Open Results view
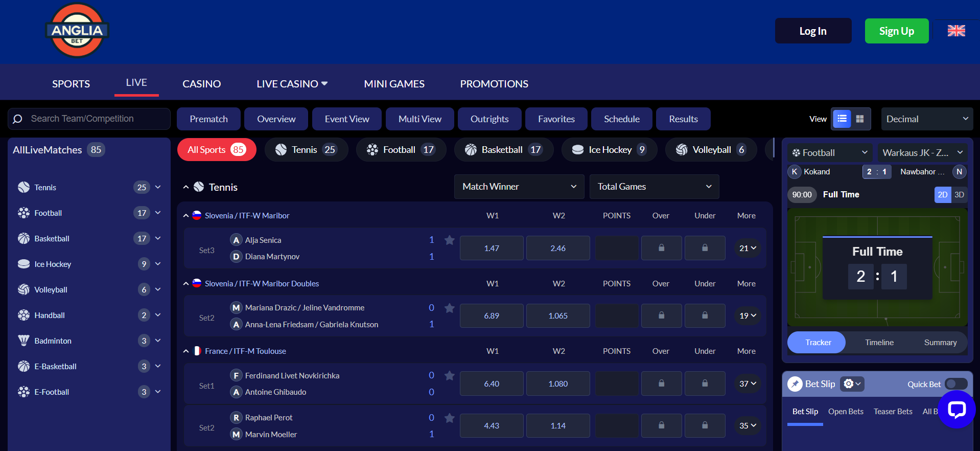The width and height of the screenshot is (980, 451). [683, 119]
